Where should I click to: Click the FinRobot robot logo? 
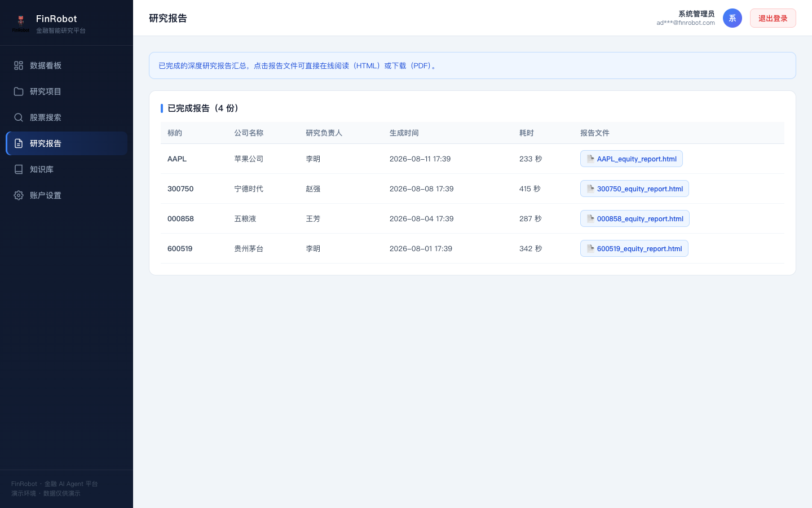pos(21,23)
